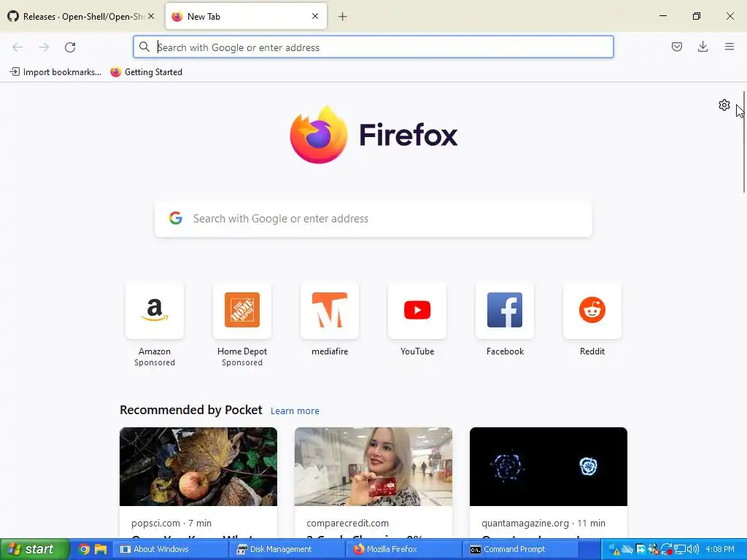The height and width of the screenshot is (560, 747).
Task: Open a new tab with plus button
Action: tap(343, 17)
